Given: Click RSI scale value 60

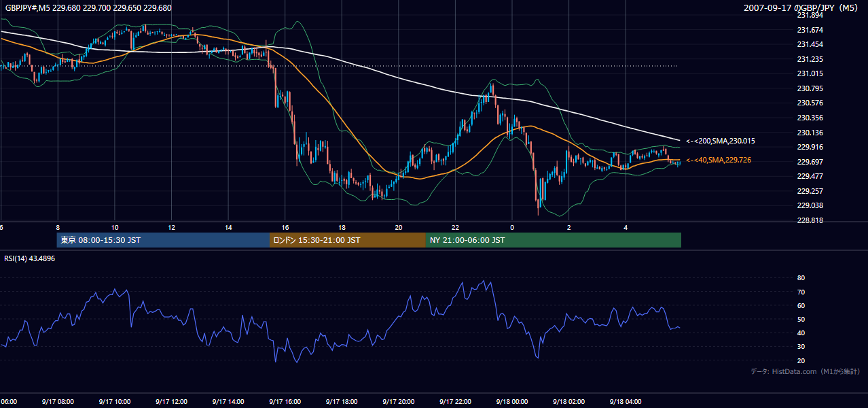Looking at the screenshot, I should click(x=801, y=305).
